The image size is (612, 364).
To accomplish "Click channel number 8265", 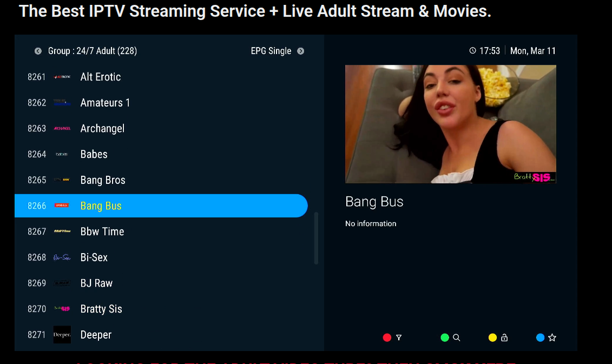I will pyautogui.click(x=37, y=180).
